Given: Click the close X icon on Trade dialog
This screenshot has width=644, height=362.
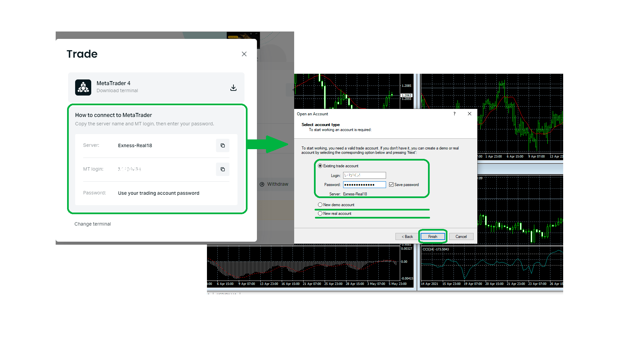Looking at the screenshot, I should coord(244,54).
